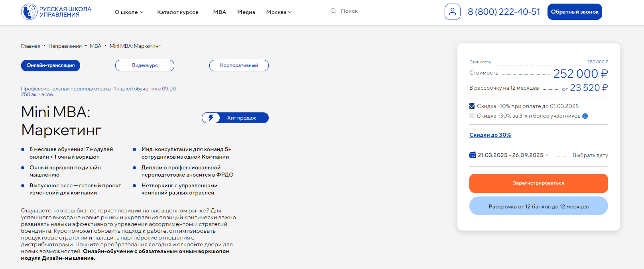
Task: Click «19 дней обучения с 09:00» text
Action: point(145,89)
